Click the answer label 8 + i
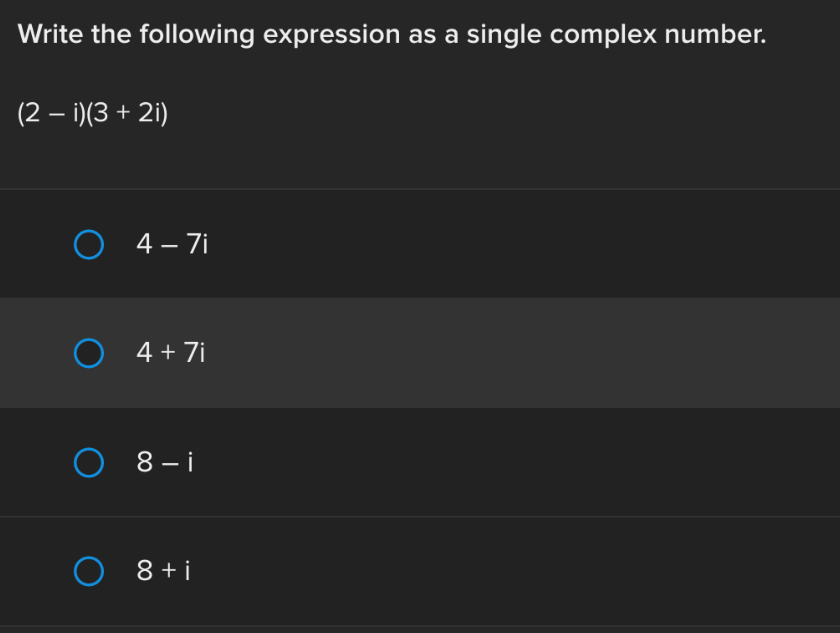 coord(165,570)
